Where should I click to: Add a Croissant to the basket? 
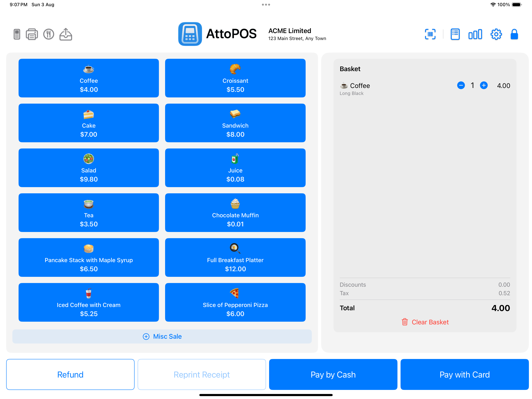[x=235, y=78]
